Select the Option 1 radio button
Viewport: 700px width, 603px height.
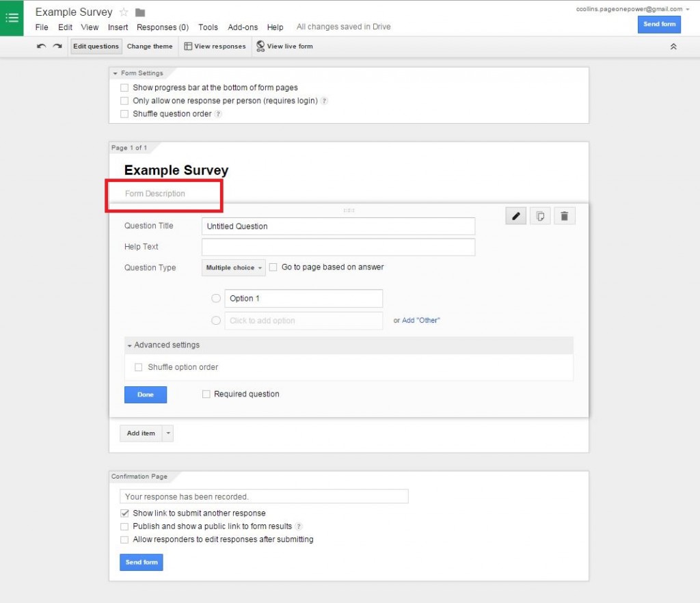pos(216,298)
